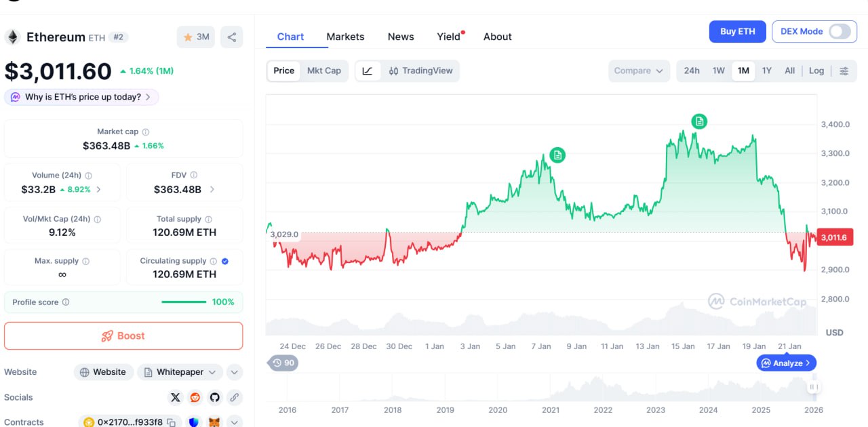Viewport: 868px width, 427px height.
Task: Toggle DEX Mode switch
Action: pyautogui.click(x=839, y=31)
